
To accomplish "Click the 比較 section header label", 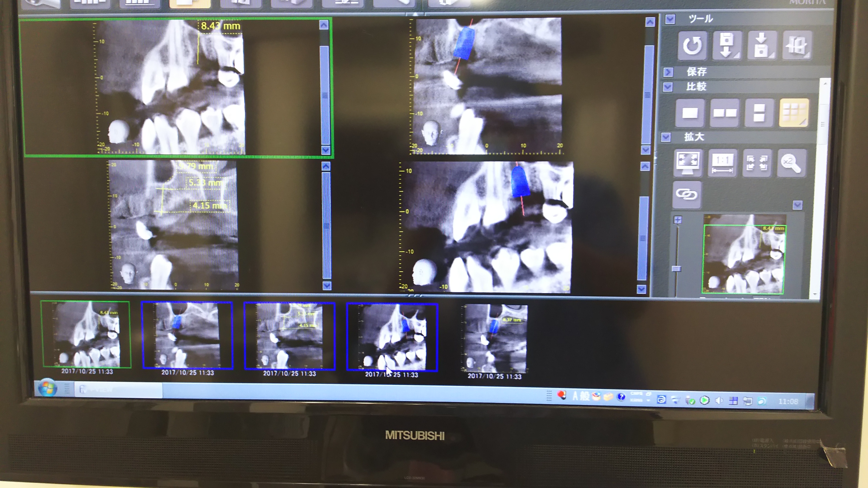I will 696,87.
